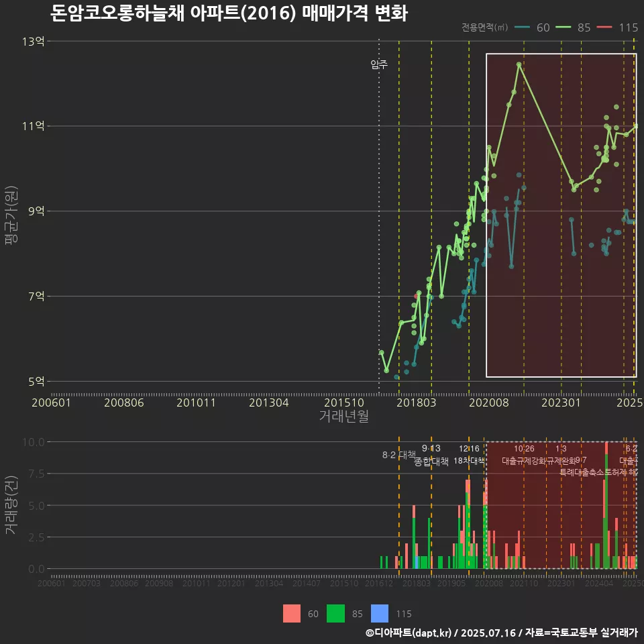Click the 7.5 label on volume chart

(36, 474)
